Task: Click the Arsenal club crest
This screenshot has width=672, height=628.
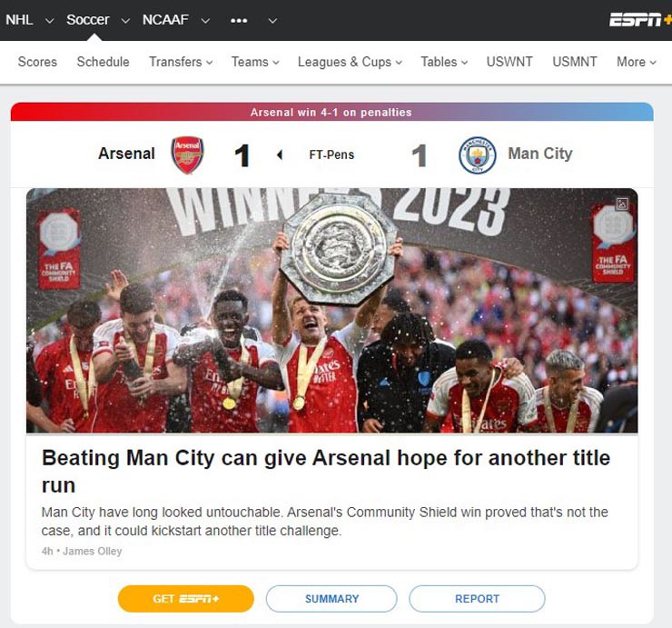Action: point(187,155)
